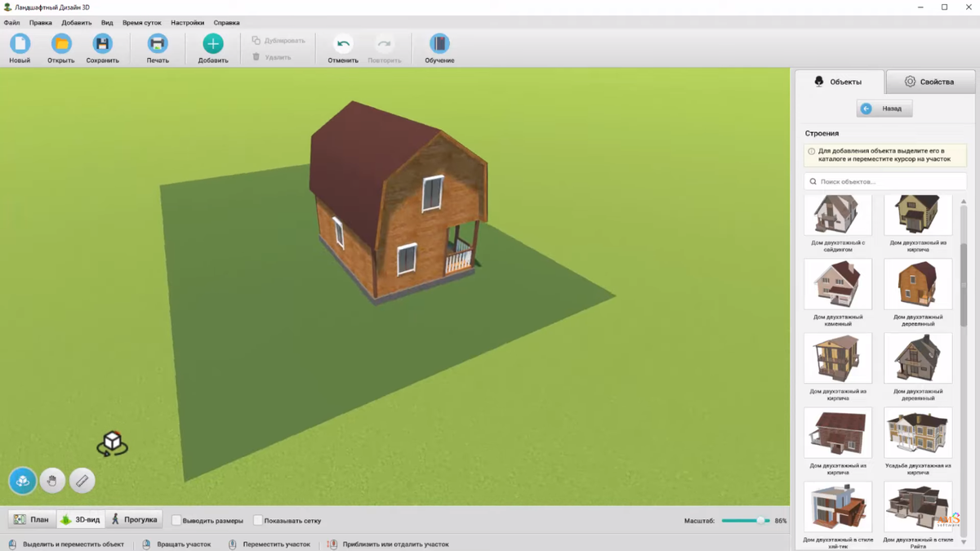Switch to 3D-вид view
This screenshot has width=980, height=551.
80,519
